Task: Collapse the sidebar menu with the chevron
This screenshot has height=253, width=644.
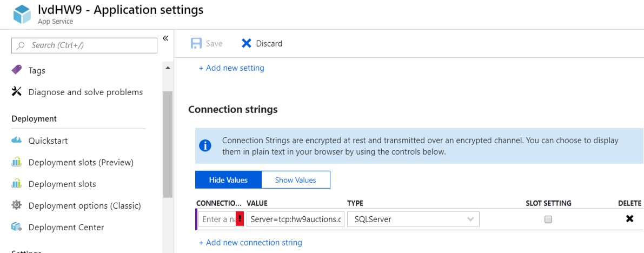Action: (165, 38)
